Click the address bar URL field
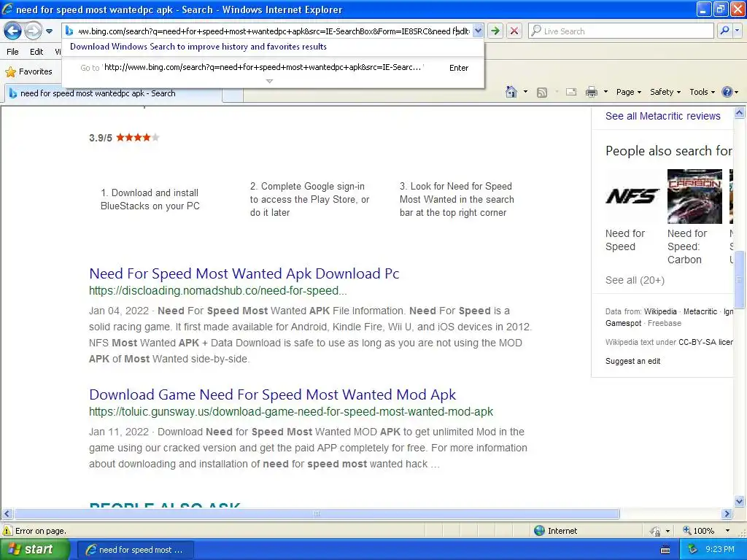Viewport: 747px width, 560px height. coord(274,31)
